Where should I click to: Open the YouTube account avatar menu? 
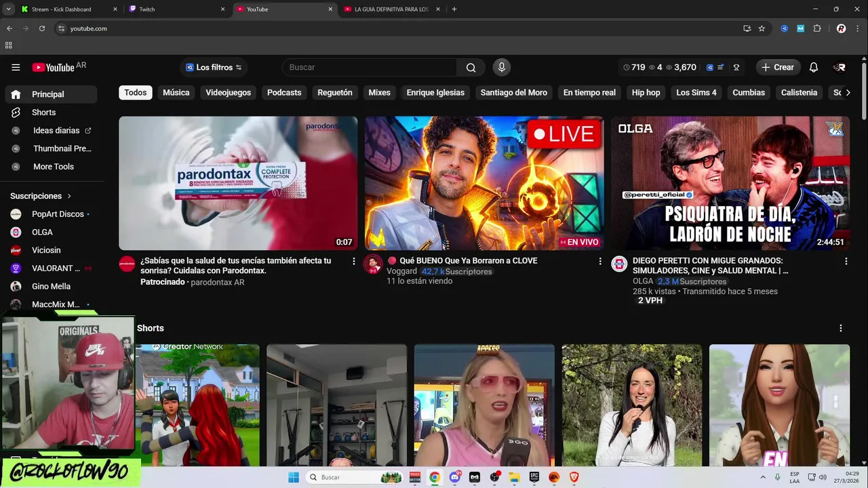[840, 67]
